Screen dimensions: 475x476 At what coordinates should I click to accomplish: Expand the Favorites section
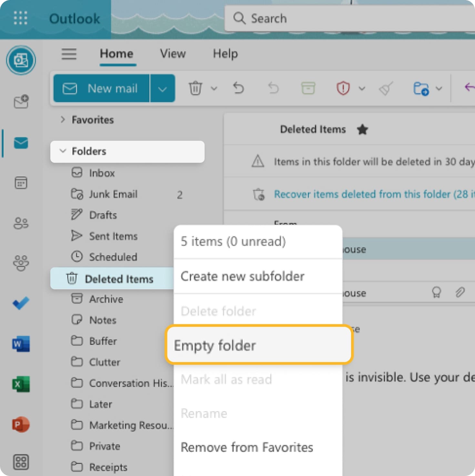click(63, 120)
